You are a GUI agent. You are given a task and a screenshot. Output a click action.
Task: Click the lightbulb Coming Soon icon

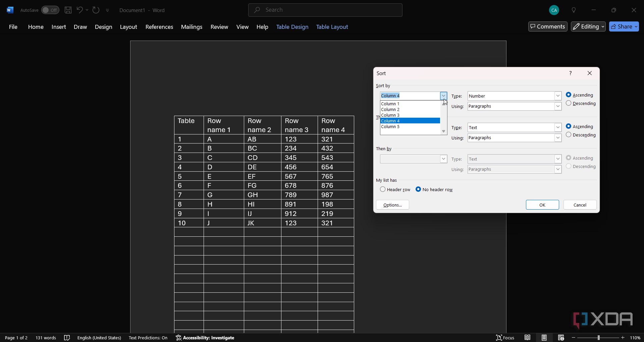(574, 10)
